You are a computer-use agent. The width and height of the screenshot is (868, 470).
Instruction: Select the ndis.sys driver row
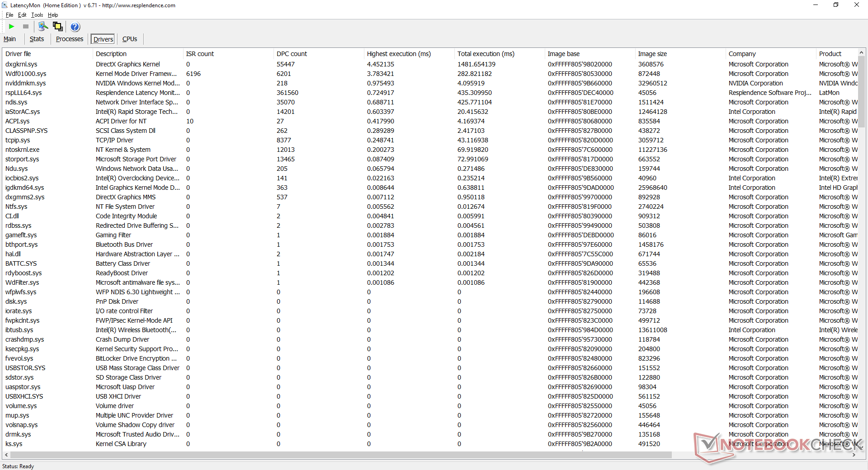click(x=430, y=102)
